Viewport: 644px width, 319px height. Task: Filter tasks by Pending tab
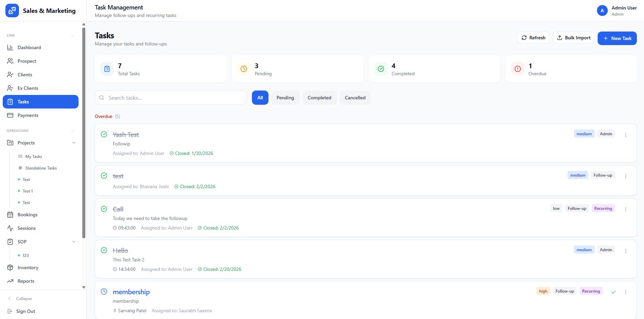coord(285,98)
